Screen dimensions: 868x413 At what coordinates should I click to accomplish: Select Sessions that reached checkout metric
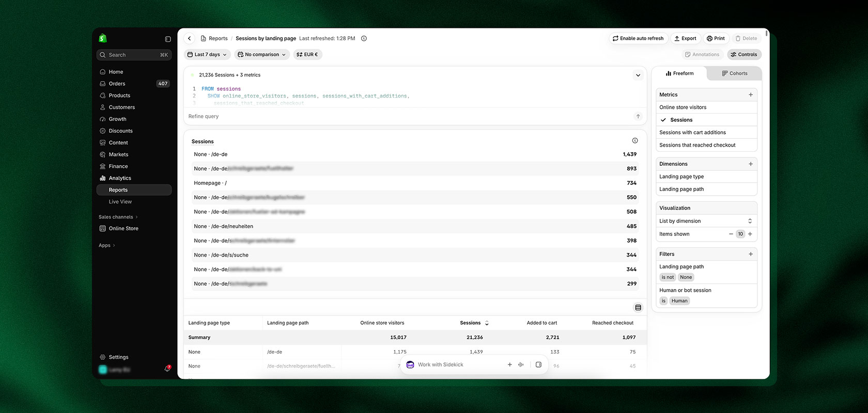point(706,145)
